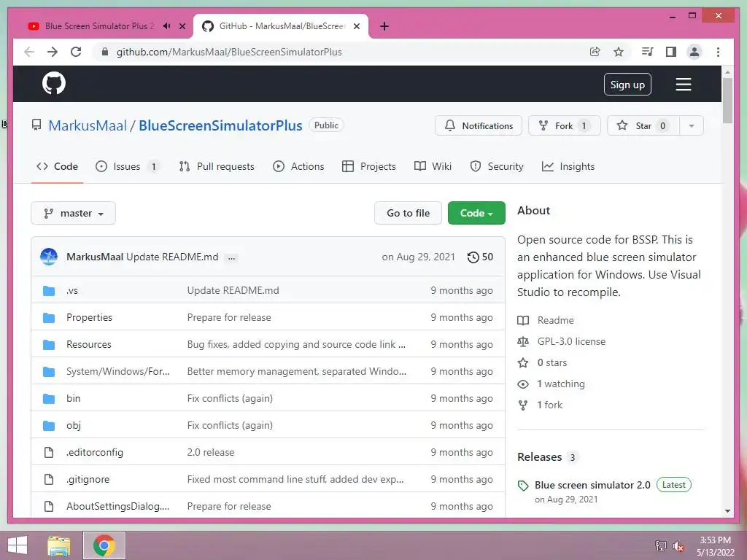Fork the repository
747x560 pixels.
[x=564, y=125]
